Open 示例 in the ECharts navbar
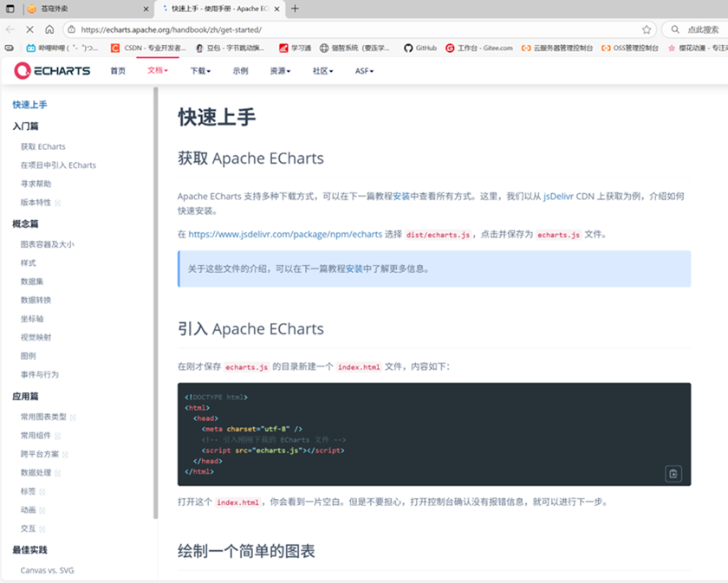 (x=240, y=70)
